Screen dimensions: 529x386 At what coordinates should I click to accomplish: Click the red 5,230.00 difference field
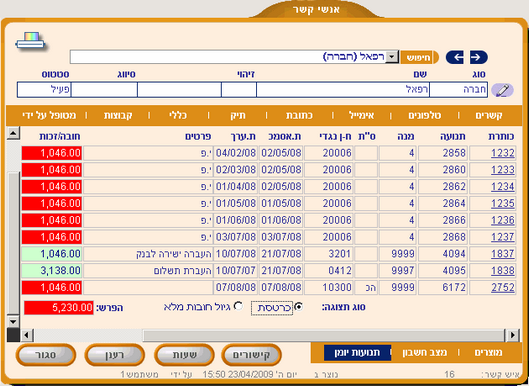click(x=59, y=308)
